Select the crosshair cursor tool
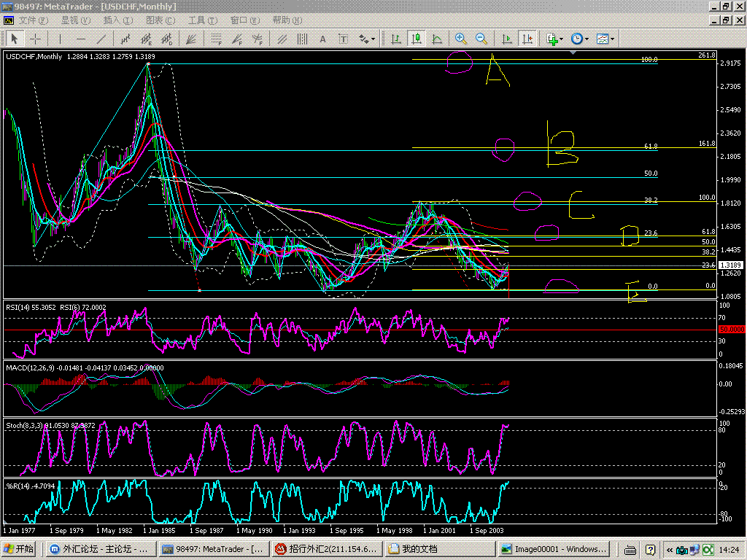 click(x=35, y=39)
